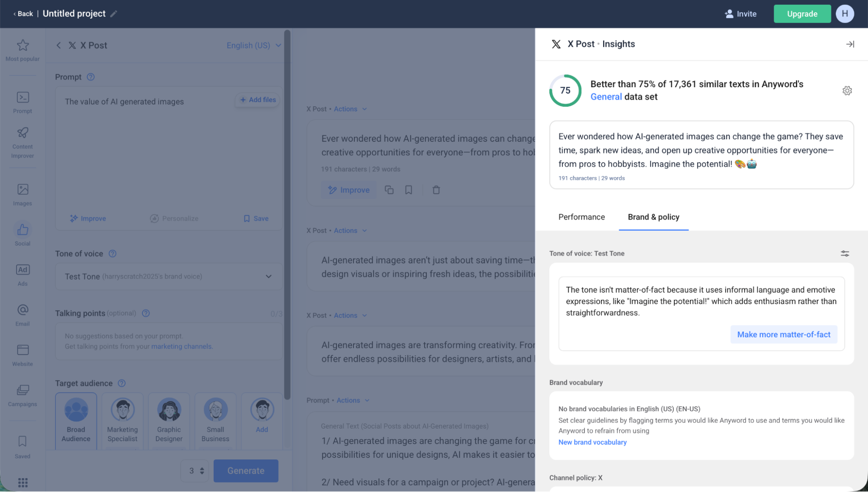Viewport: 868px width, 492px height.
Task: Select the Social section in the sidebar
Action: click(x=22, y=233)
